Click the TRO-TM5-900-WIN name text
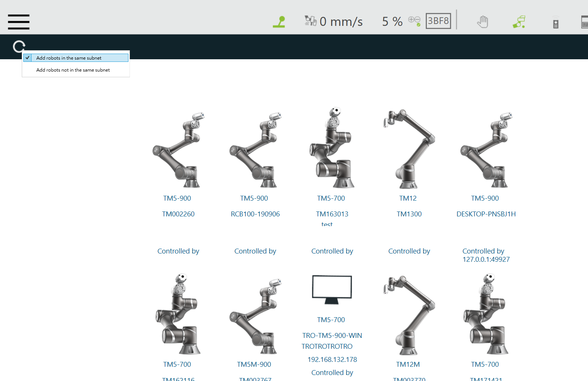Image resolution: width=588 pixels, height=381 pixels. [x=332, y=336]
